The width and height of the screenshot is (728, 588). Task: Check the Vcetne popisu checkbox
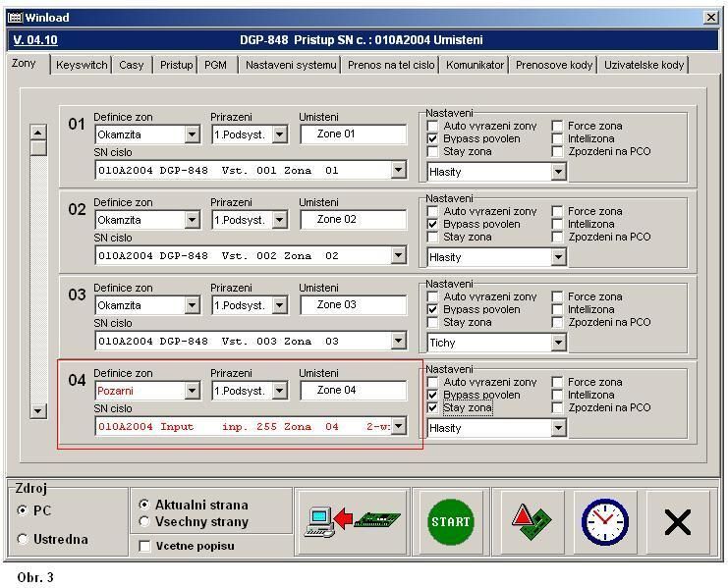(x=145, y=546)
